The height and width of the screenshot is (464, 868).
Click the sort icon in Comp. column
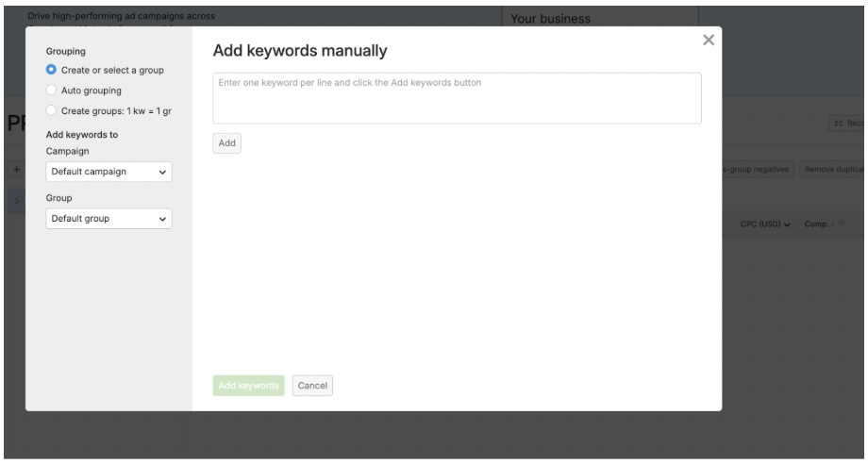(842, 224)
